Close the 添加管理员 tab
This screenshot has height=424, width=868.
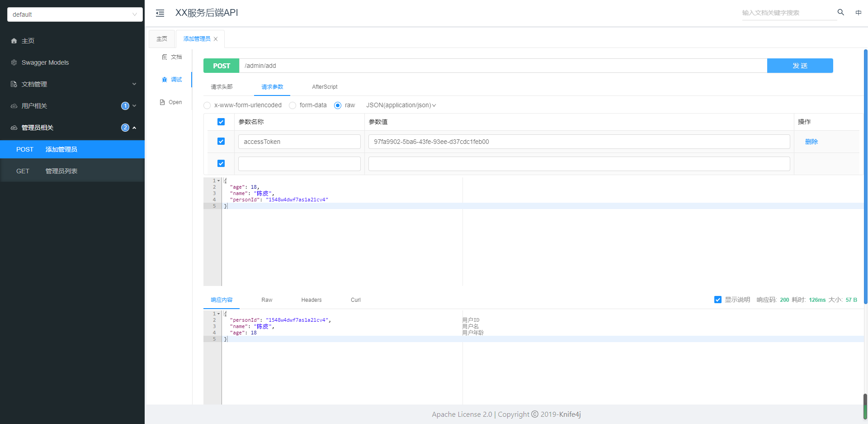click(x=216, y=39)
